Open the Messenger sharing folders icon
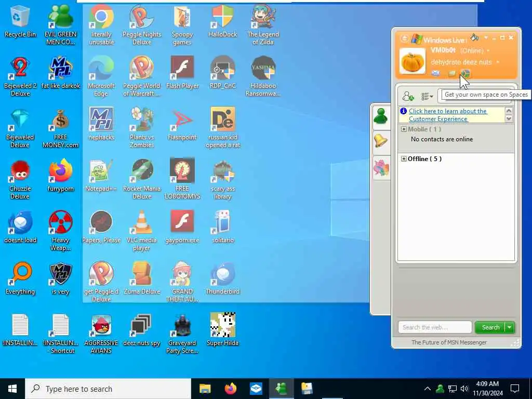 pyautogui.click(x=451, y=73)
